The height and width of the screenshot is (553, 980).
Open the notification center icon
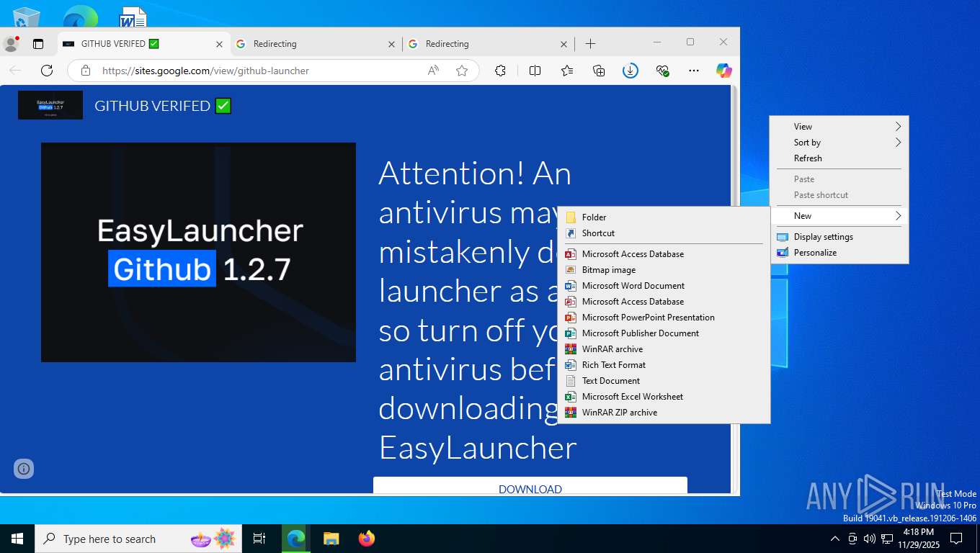[x=956, y=539]
